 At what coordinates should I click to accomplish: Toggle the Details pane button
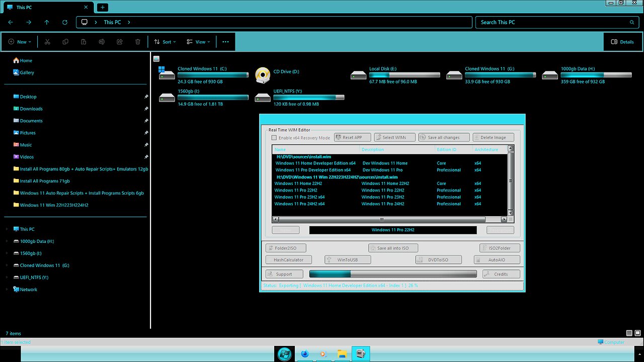click(622, 42)
